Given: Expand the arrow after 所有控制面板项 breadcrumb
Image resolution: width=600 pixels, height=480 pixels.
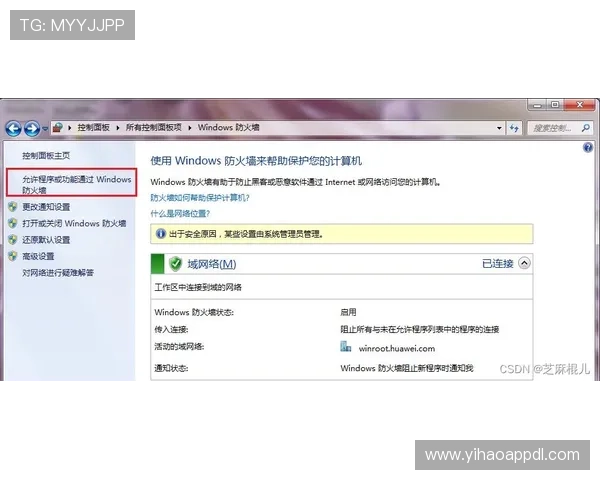Looking at the screenshot, I should tap(189, 128).
